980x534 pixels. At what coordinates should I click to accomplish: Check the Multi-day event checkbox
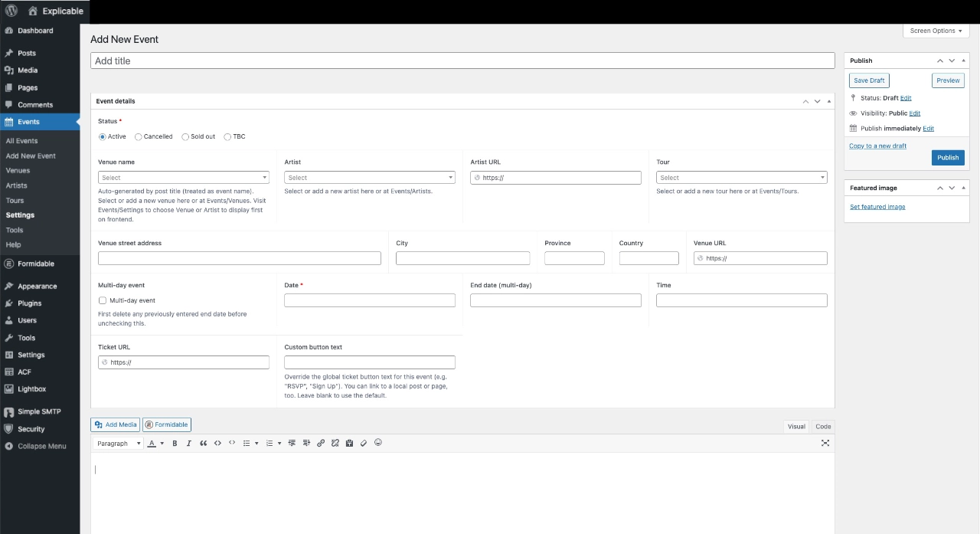point(103,300)
